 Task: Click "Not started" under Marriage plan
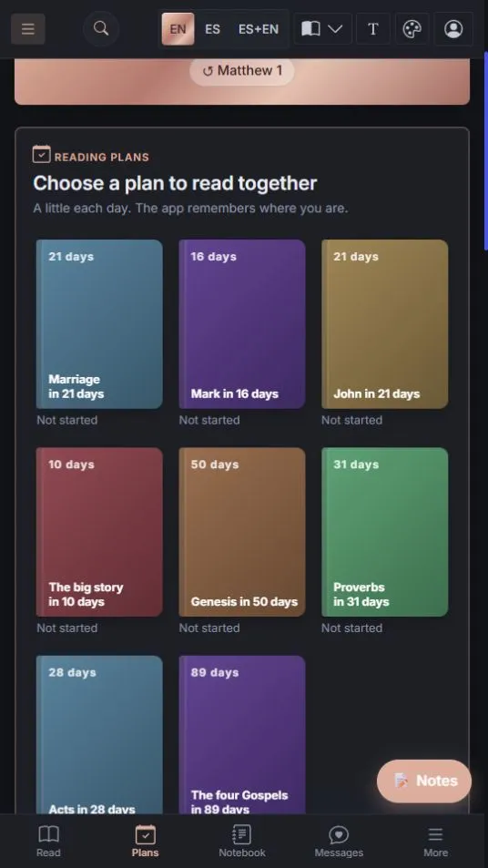pyautogui.click(x=67, y=420)
